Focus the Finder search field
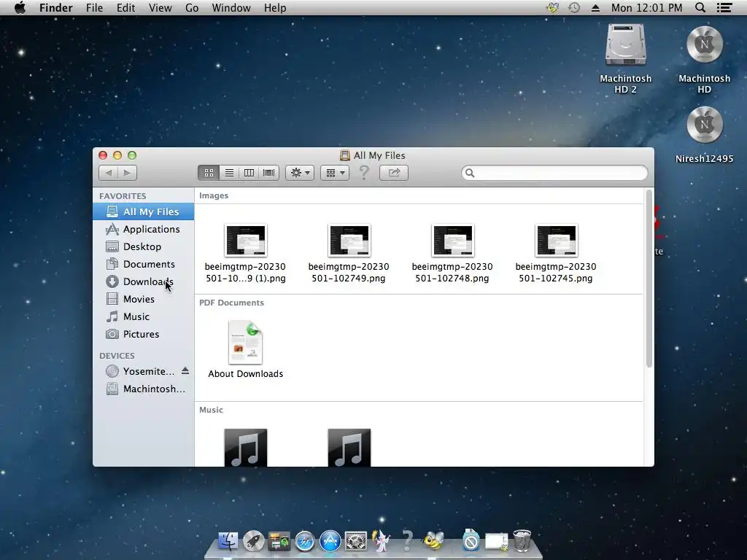Image resolution: width=747 pixels, height=560 pixels. pyautogui.click(x=554, y=173)
